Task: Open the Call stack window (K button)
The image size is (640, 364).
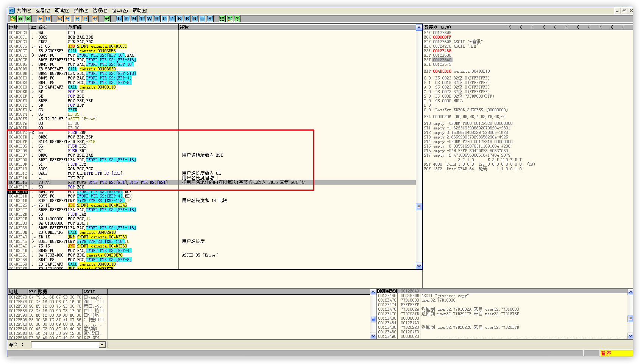Action: (180, 19)
